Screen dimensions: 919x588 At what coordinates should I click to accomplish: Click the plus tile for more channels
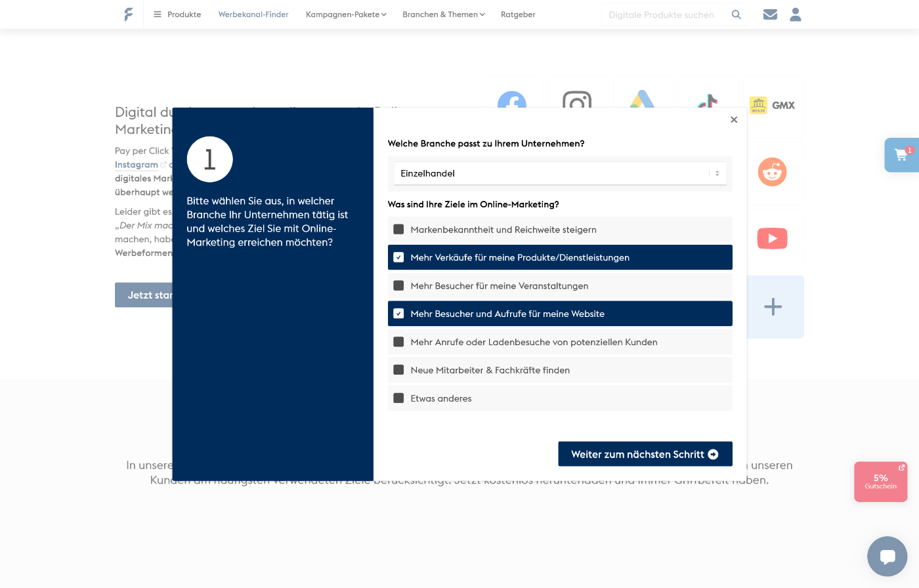pos(773,306)
